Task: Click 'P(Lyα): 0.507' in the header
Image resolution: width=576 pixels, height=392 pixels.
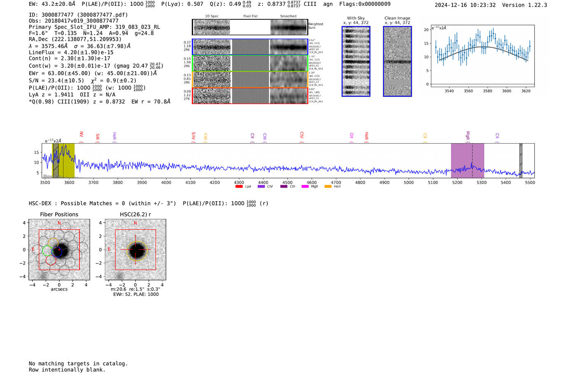Action: click(x=182, y=4)
